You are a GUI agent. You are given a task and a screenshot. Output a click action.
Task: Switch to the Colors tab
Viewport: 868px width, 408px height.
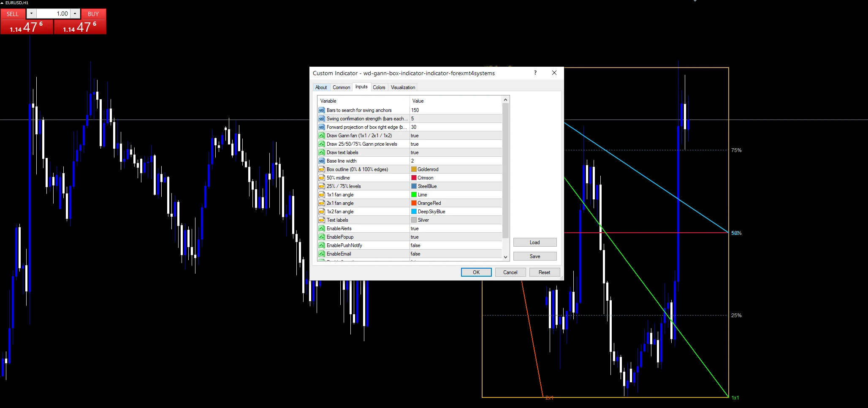pyautogui.click(x=379, y=87)
